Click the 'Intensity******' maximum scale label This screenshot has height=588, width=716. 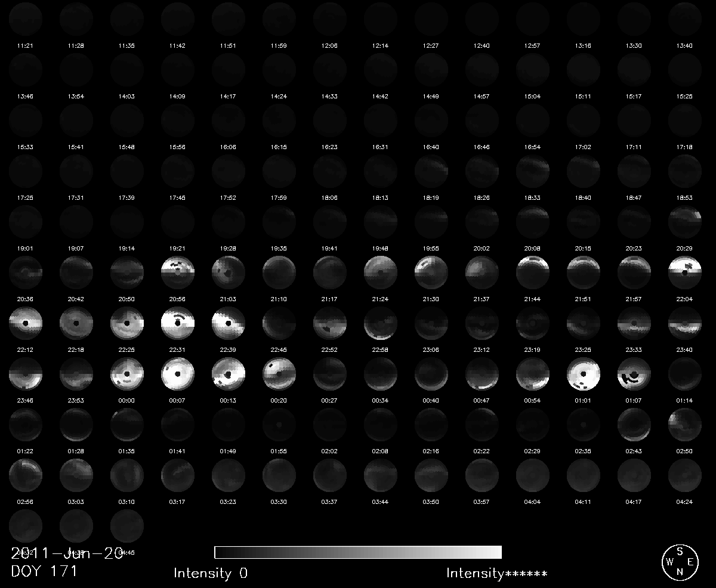[x=497, y=574]
